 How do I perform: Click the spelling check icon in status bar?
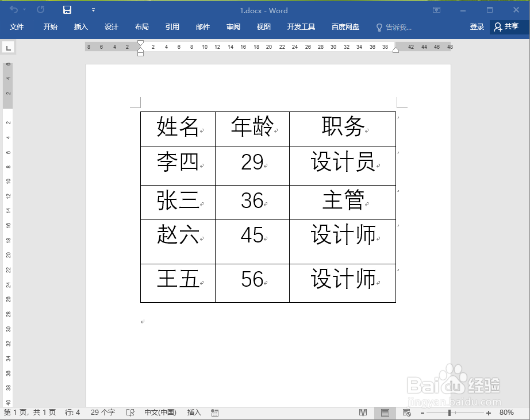(x=130, y=413)
